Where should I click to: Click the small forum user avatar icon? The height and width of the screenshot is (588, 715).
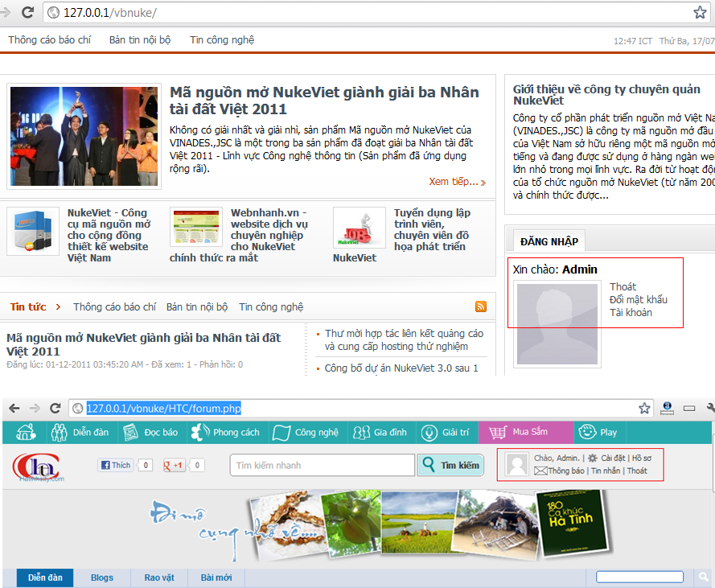pos(517,464)
